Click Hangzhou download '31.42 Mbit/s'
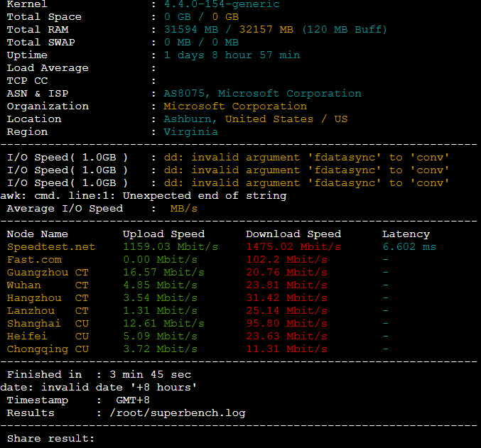 tap(287, 298)
